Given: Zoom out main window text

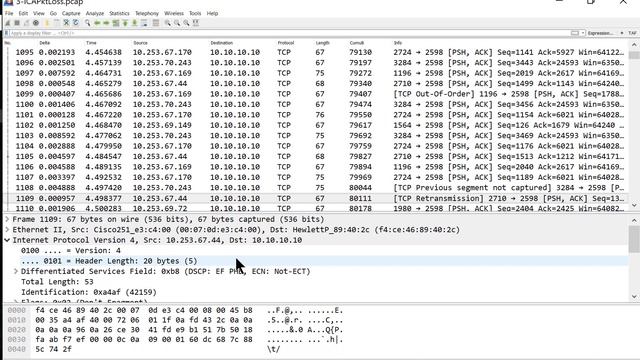Looking at the screenshot, I should pos(177,23).
